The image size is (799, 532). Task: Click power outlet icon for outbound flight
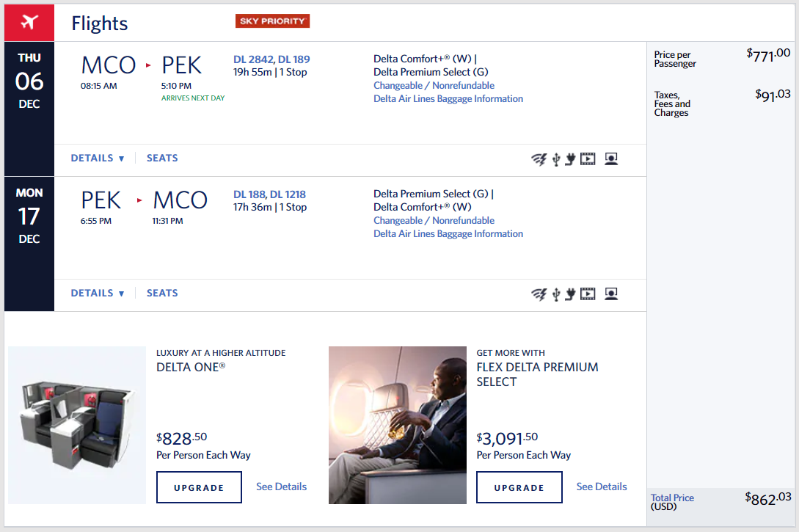tap(569, 159)
